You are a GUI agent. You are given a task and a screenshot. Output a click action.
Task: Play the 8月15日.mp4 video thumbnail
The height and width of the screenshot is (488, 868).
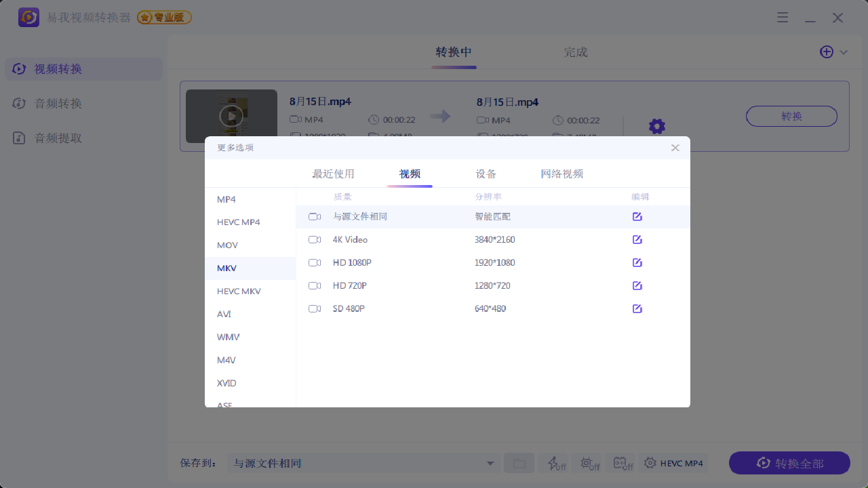pos(231,116)
